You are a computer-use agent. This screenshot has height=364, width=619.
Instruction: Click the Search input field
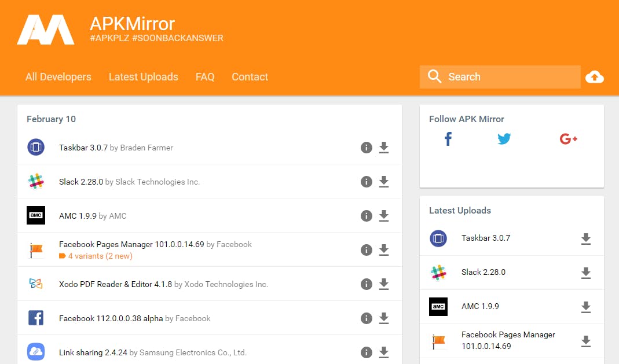click(x=510, y=77)
